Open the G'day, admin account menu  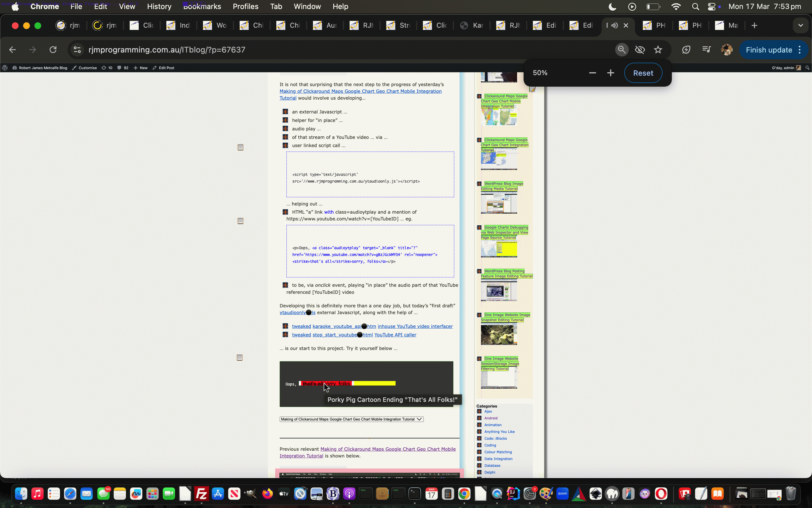click(x=786, y=68)
